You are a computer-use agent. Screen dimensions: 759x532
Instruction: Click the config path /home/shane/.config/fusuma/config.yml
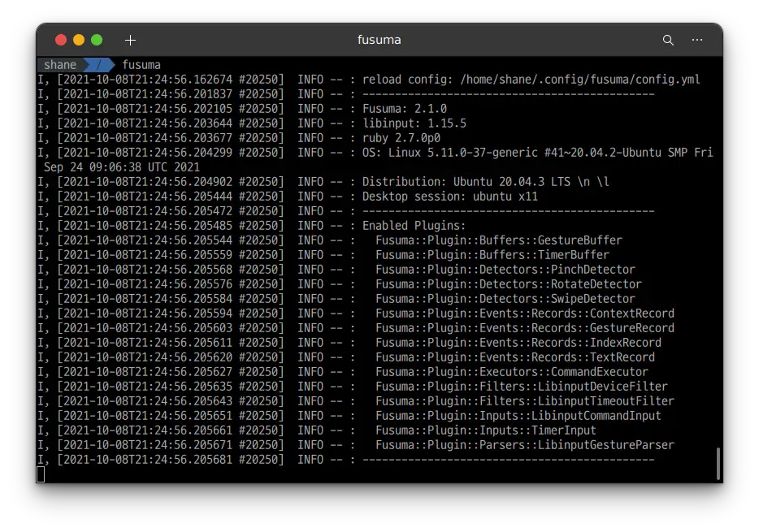click(x=580, y=80)
